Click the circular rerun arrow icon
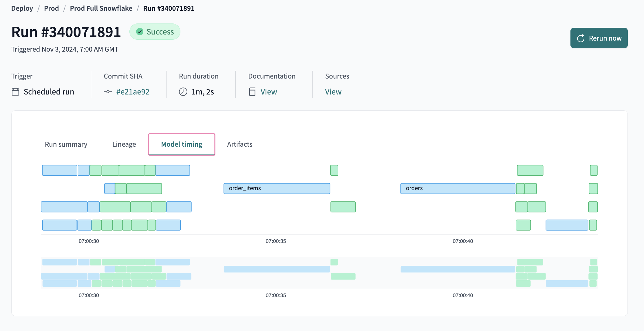 coord(580,38)
